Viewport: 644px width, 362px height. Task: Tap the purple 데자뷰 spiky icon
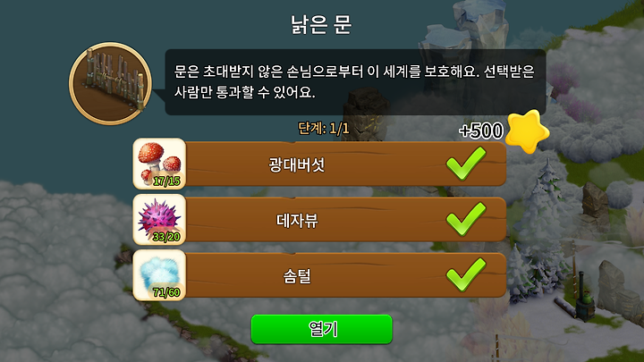(159, 220)
